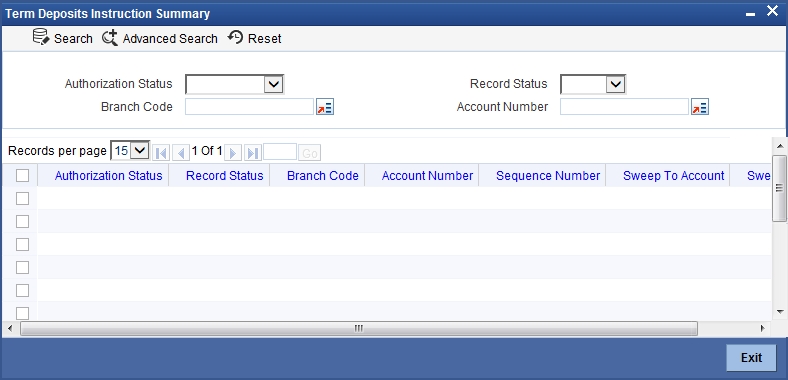788x380 pixels.
Task: Click the horizontal scrollbar right arrow
Action: point(763,328)
